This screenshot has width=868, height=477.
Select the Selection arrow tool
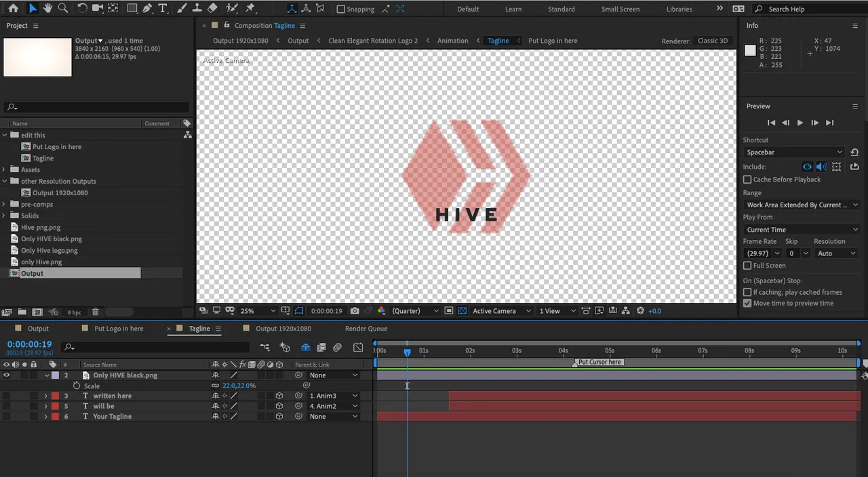click(32, 9)
